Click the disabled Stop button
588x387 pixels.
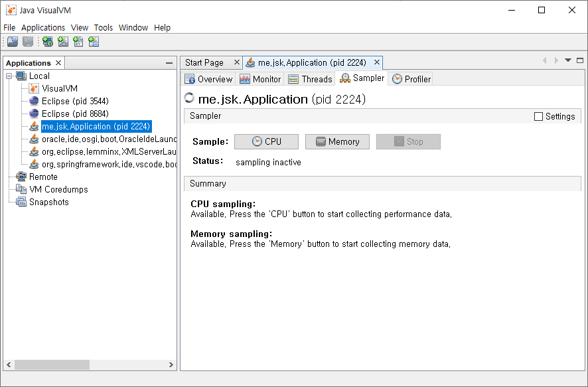pyautogui.click(x=408, y=141)
